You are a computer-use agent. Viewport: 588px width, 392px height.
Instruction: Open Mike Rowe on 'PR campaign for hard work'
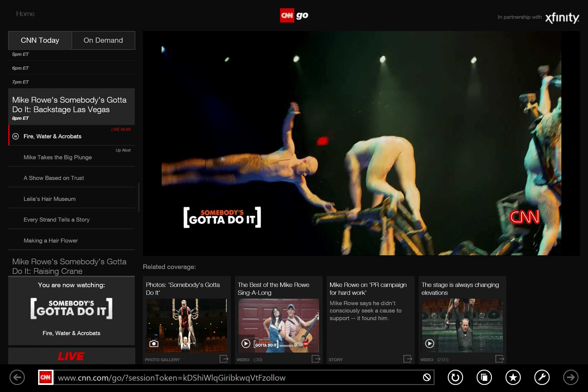tap(368, 289)
